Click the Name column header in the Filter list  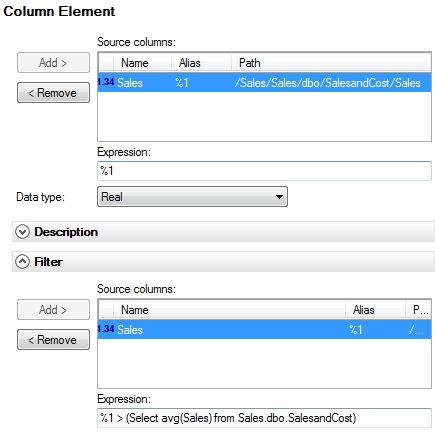point(229,310)
